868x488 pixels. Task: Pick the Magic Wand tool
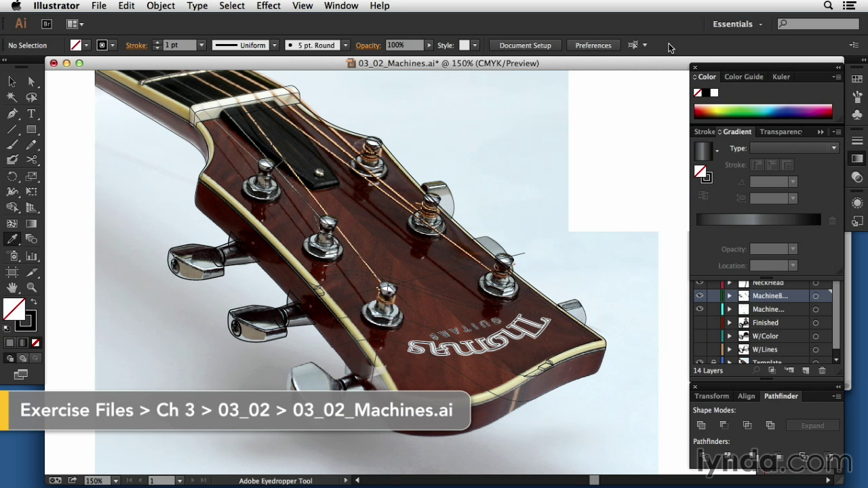coord(12,98)
